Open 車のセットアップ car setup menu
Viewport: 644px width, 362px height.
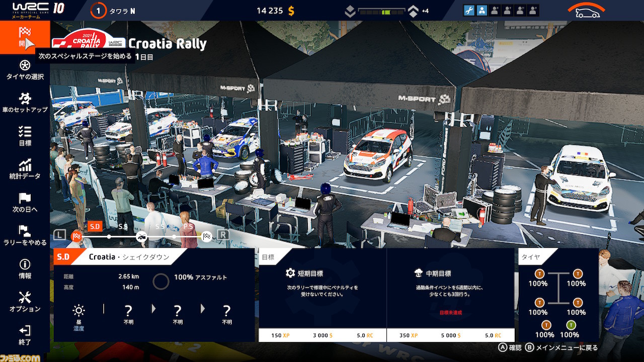25,103
